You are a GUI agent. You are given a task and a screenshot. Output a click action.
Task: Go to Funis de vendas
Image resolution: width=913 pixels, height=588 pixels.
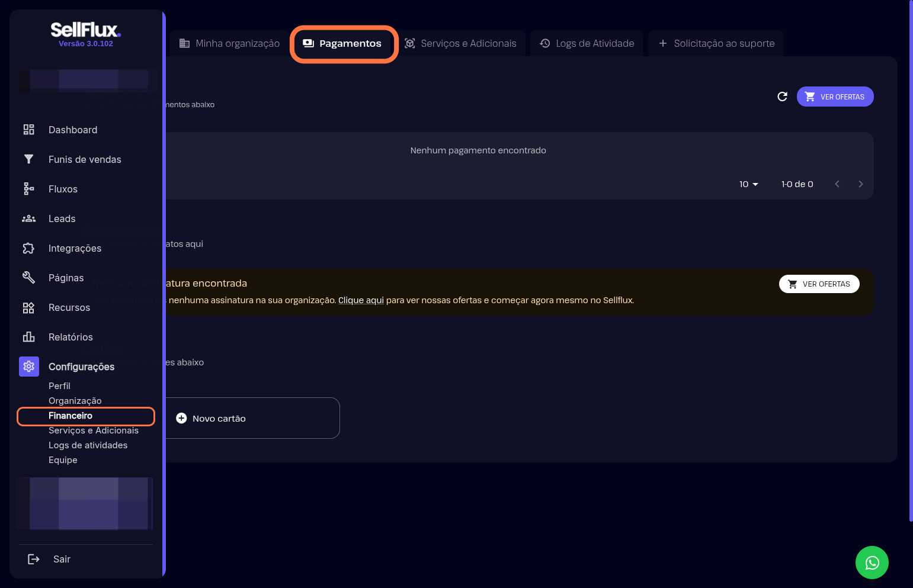pyautogui.click(x=84, y=159)
